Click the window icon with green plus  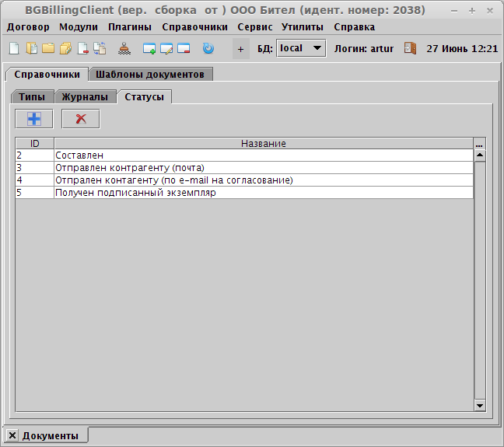click(x=149, y=48)
